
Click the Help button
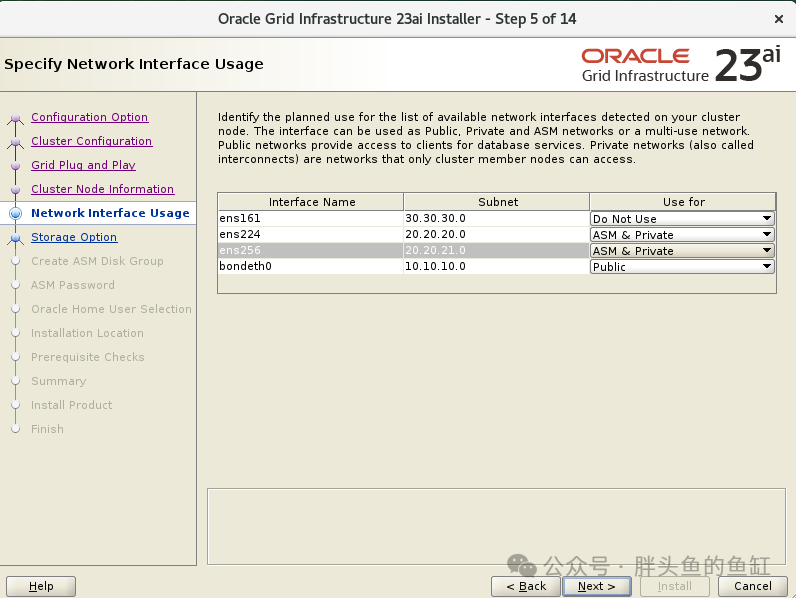pyautogui.click(x=41, y=586)
